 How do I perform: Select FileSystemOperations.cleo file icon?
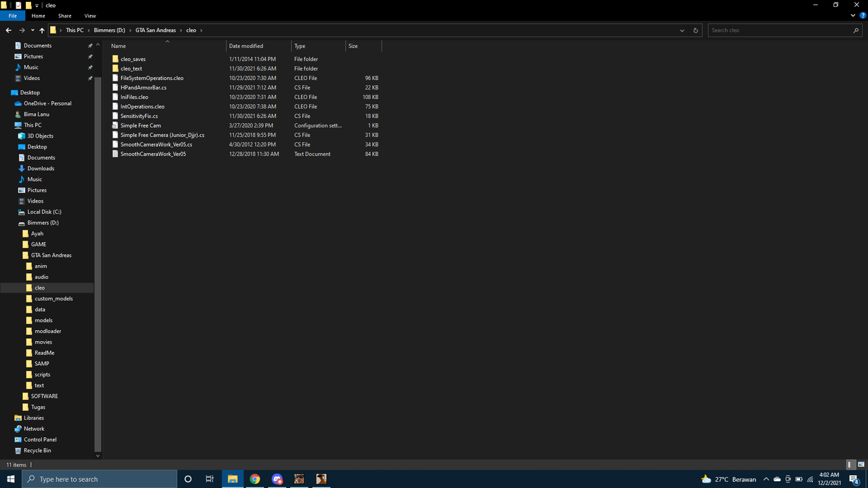(115, 78)
